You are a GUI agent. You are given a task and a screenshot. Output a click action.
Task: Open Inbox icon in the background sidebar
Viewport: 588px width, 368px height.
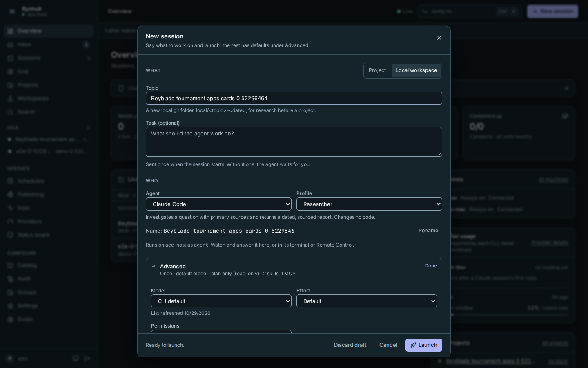click(x=11, y=45)
